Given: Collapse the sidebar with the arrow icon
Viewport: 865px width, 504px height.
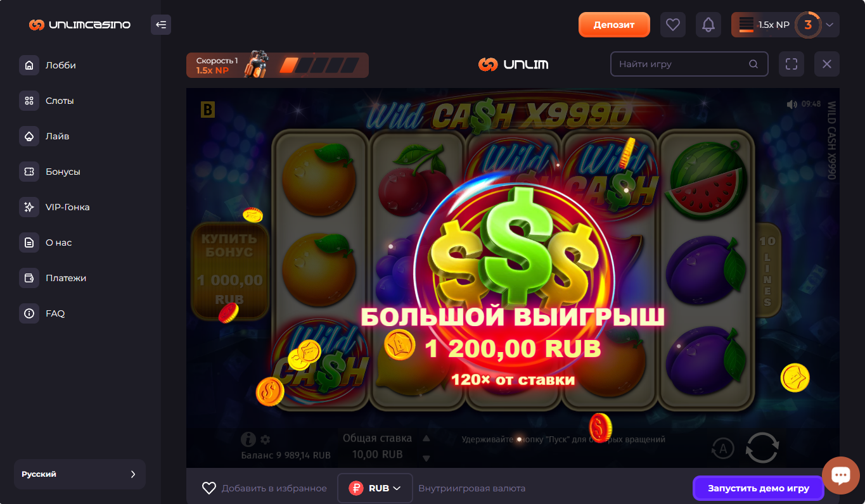Looking at the screenshot, I should 161,25.
